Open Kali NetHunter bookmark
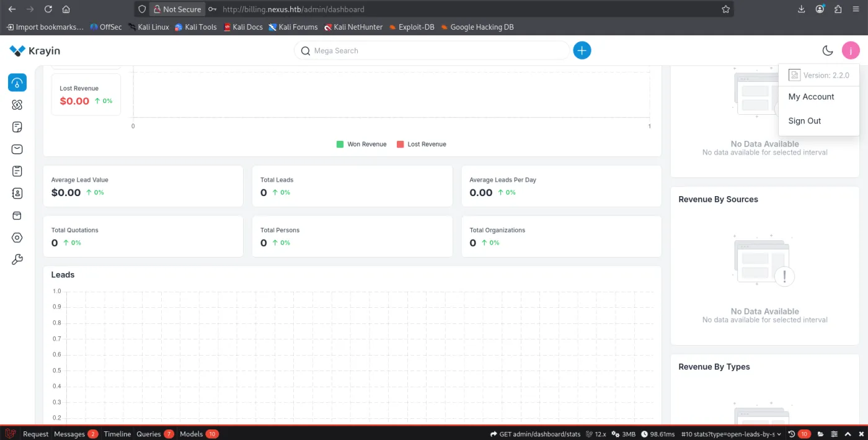Screen dimensions: 868x440 pos(353,27)
